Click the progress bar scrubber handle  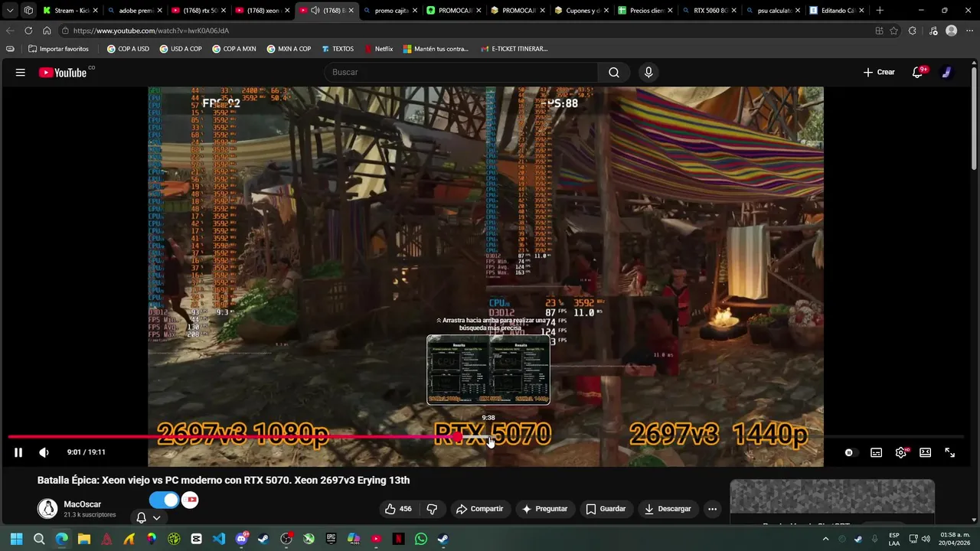click(458, 437)
